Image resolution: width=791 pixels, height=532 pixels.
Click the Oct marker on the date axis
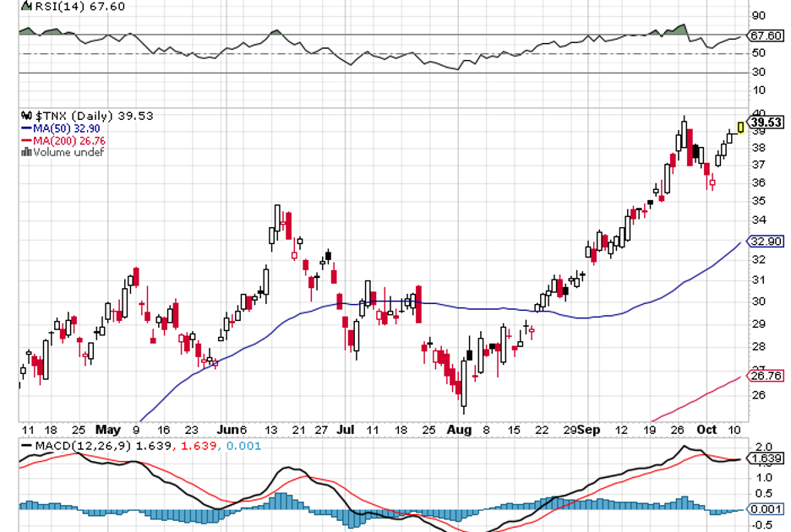coord(706,429)
